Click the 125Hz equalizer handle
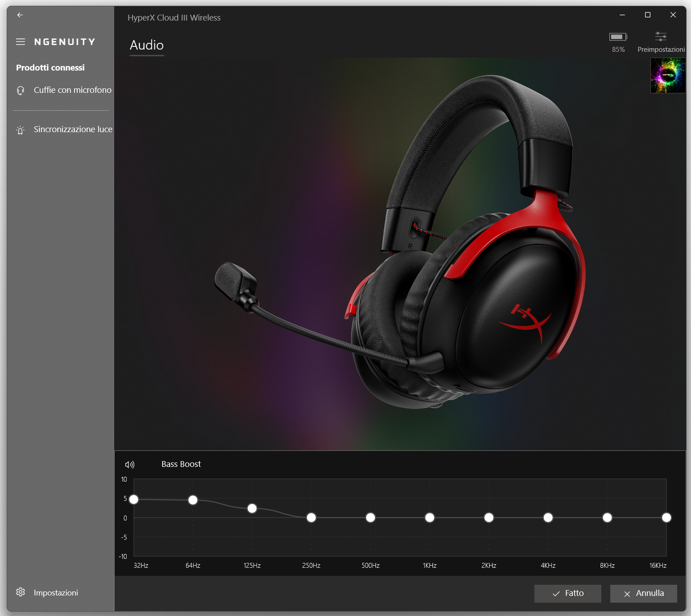691x616 pixels. coord(252,508)
